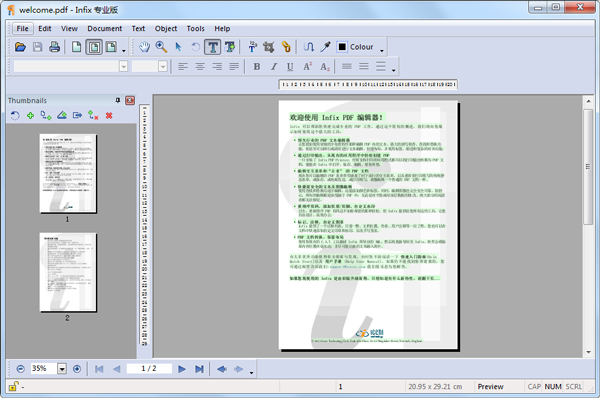Open the font name dropdown
The height and width of the screenshot is (398, 600).
point(123,67)
